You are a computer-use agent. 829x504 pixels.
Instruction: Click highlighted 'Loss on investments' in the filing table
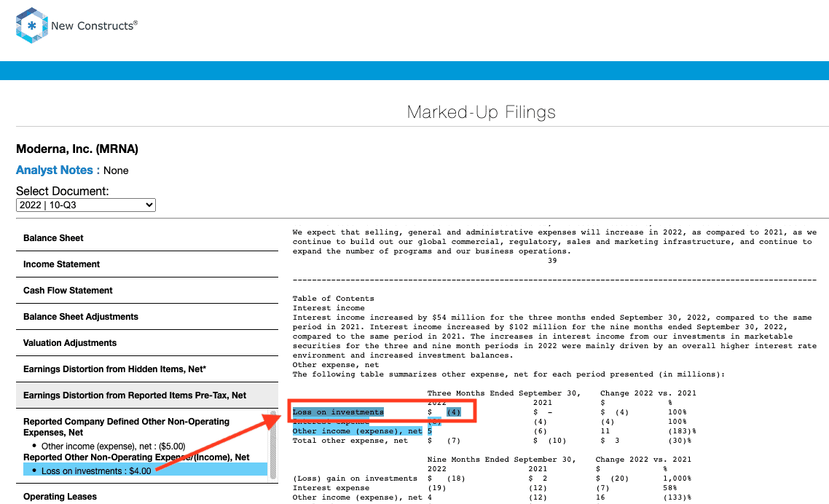click(338, 412)
